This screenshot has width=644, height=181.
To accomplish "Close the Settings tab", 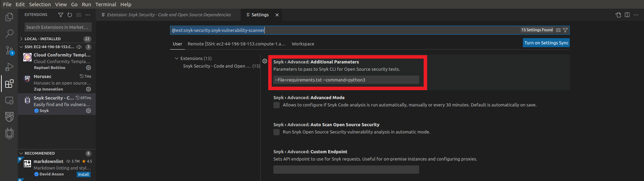I will click(x=277, y=15).
